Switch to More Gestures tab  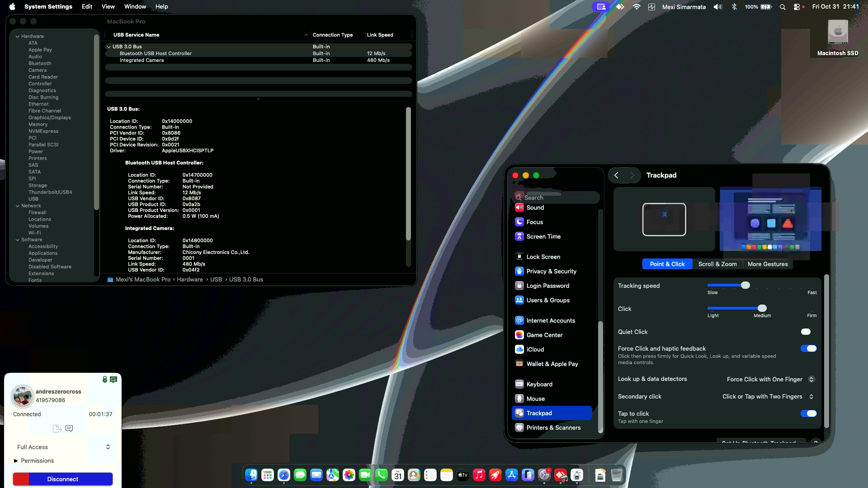tap(768, 264)
